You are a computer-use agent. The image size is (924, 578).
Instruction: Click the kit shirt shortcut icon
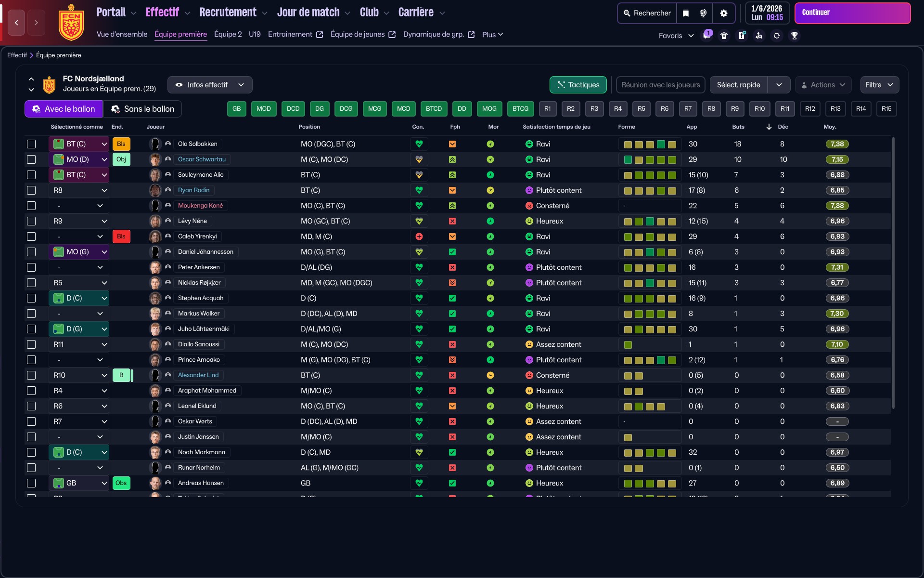coord(724,35)
